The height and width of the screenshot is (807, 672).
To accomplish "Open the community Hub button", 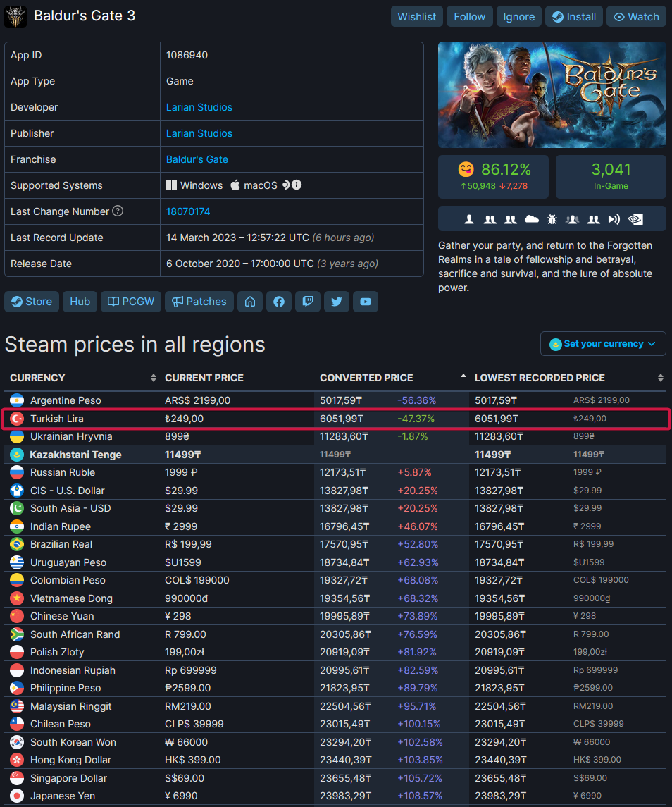I will (80, 302).
